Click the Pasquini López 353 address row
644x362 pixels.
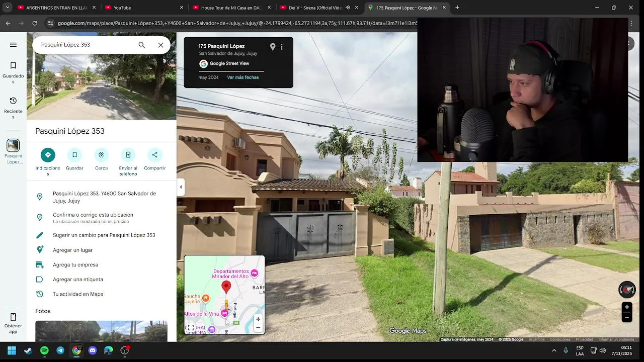[102, 197]
